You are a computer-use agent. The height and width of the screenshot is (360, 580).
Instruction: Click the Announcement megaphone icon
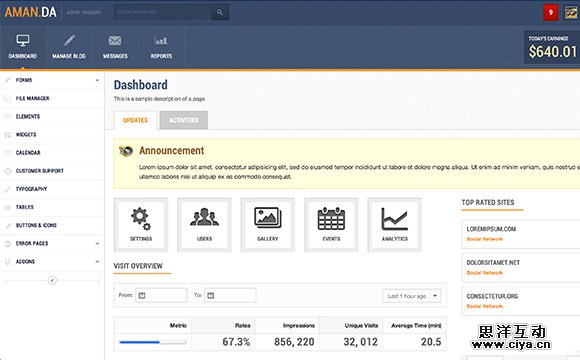click(x=126, y=151)
